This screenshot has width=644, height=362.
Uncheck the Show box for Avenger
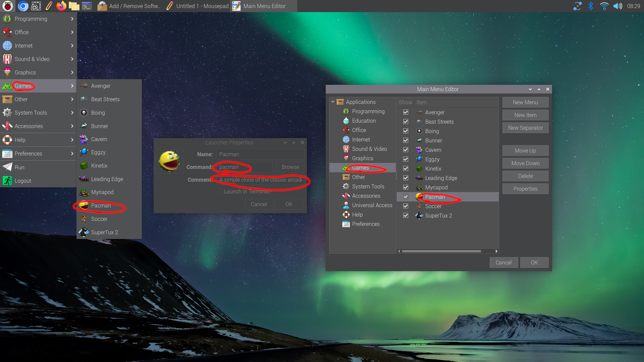click(406, 112)
